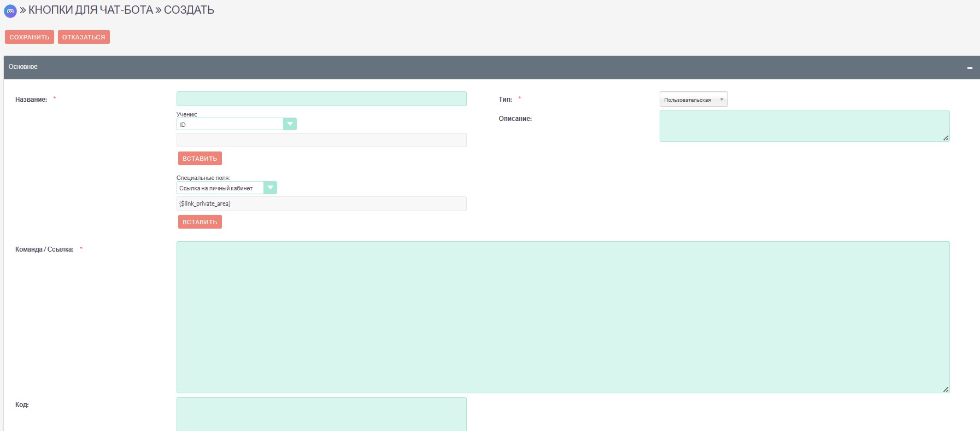The width and height of the screenshot is (980, 431).
Task: Collapse the Основное panel with minus icon
Action: coord(970,68)
